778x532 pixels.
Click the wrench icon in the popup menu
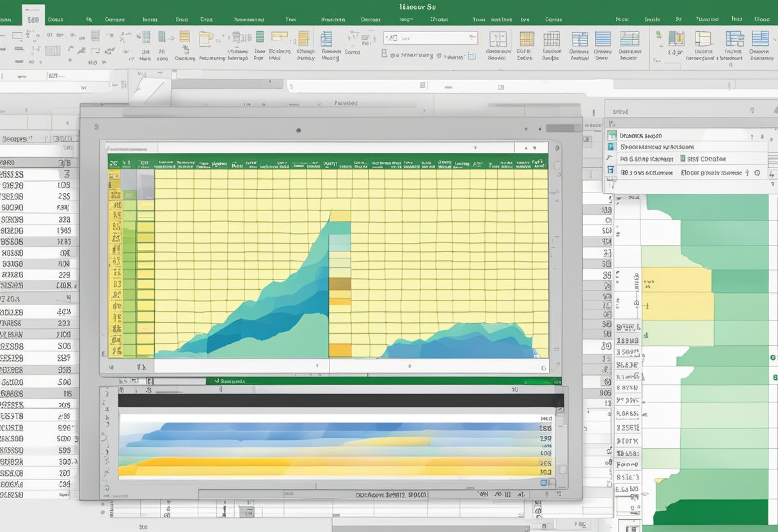(x=611, y=159)
